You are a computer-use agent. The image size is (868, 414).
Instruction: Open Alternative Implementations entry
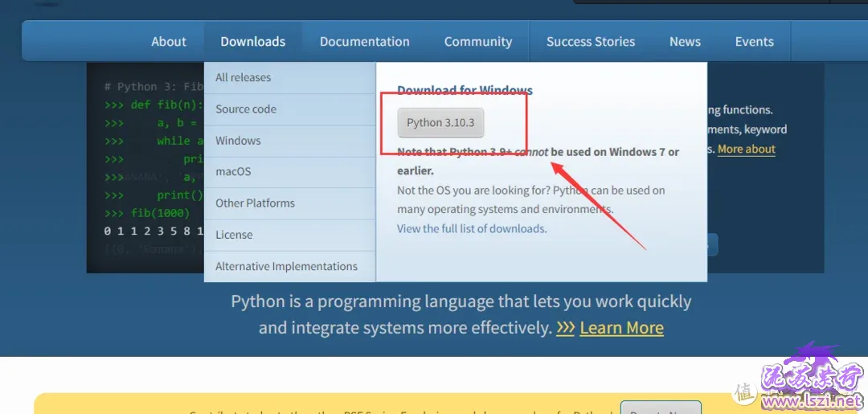tap(290, 266)
